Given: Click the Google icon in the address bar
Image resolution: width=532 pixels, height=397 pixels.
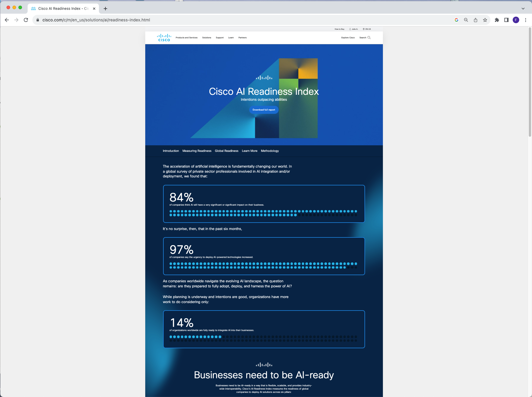Looking at the screenshot, I should [x=457, y=20].
